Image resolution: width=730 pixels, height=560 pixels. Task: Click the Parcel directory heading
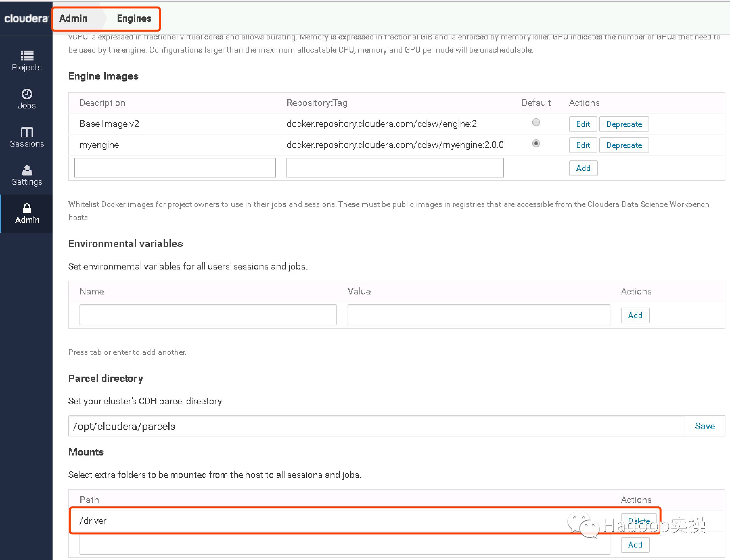pyautogui.click(x=105, y=378)
